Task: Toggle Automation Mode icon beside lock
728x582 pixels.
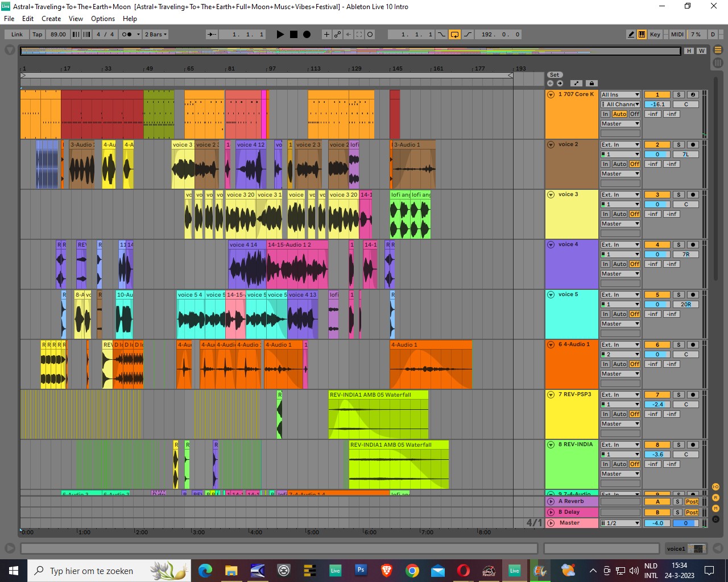Action: 576,83
